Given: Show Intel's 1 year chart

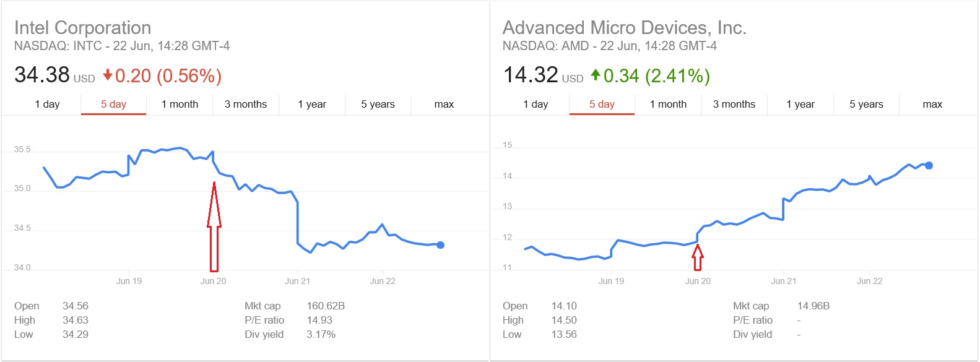Looking at the screenshot, I should coord(312,104).
